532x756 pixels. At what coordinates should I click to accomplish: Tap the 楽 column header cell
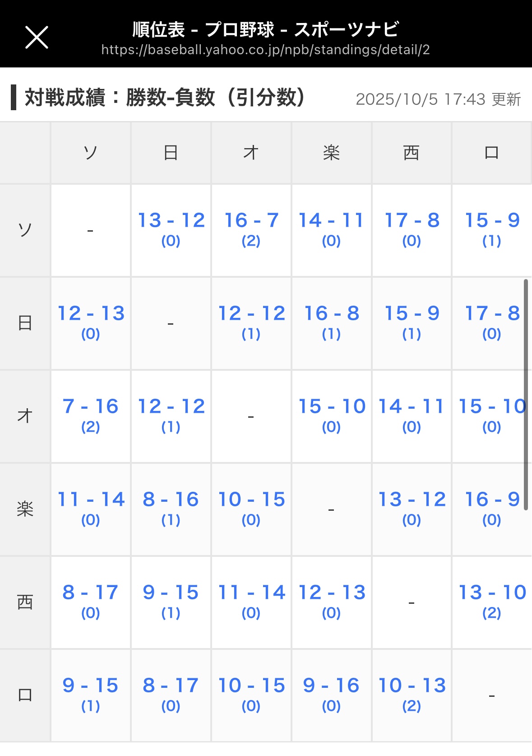(332, 153)
